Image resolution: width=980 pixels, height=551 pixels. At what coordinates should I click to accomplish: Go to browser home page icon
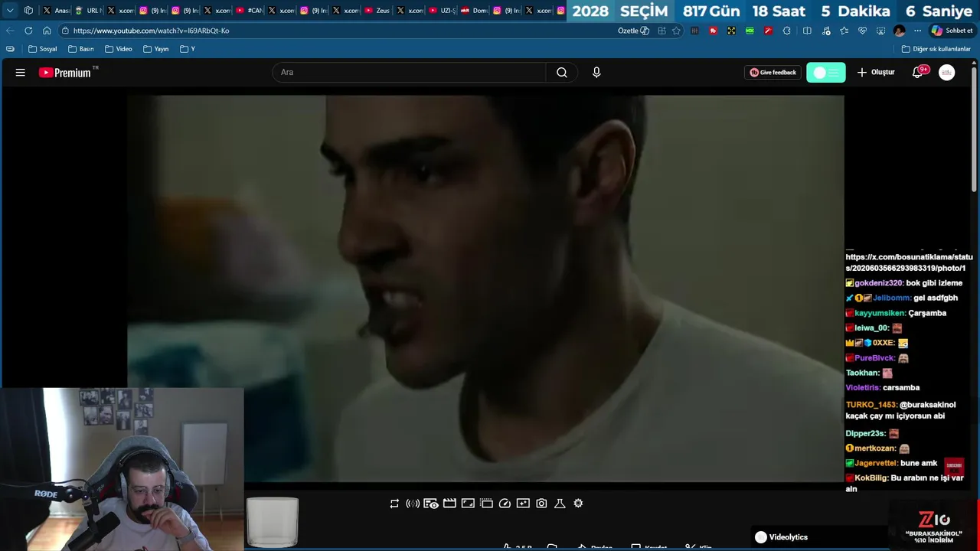[x=47, y=31]
